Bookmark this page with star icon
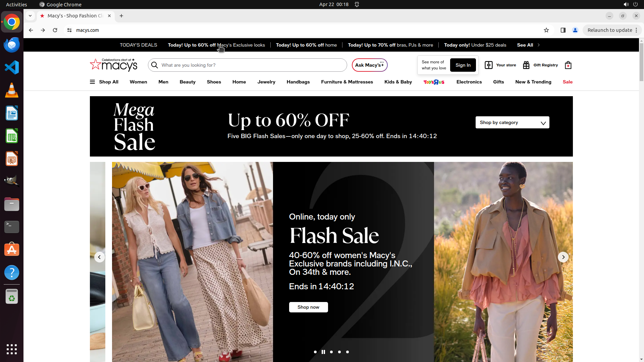644x362 pixels. [x=546, y=30]
